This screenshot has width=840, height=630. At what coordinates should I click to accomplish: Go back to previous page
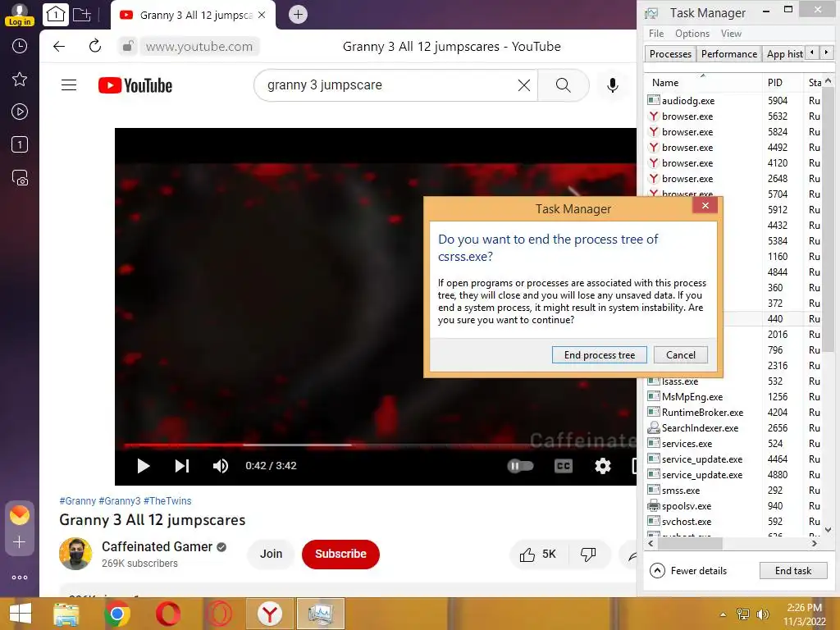59,47
